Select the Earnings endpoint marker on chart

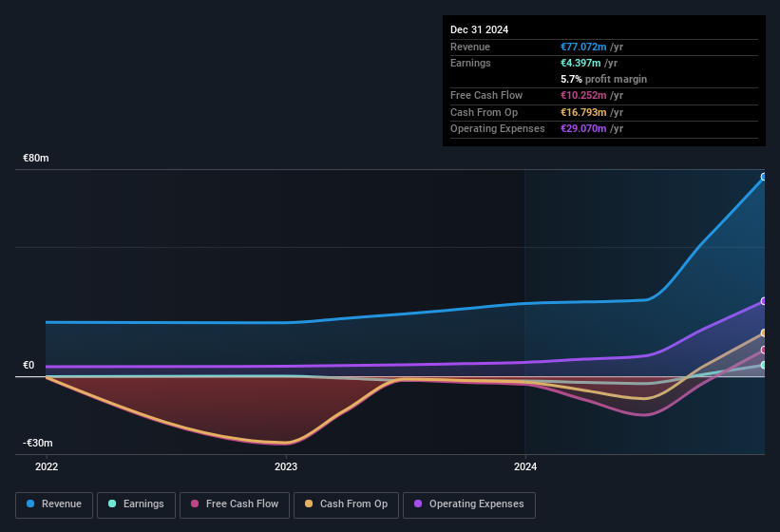pyautogui.click(x=764, y=365)
